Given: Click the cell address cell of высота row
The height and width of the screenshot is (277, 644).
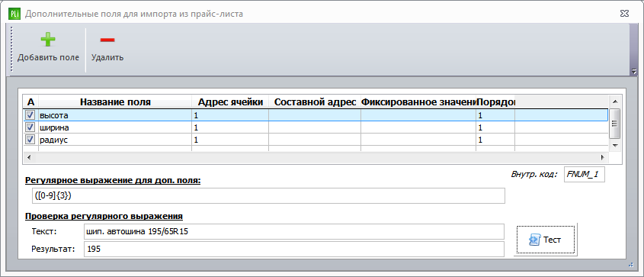Looking at the screenshot, I should click(230, 115).
